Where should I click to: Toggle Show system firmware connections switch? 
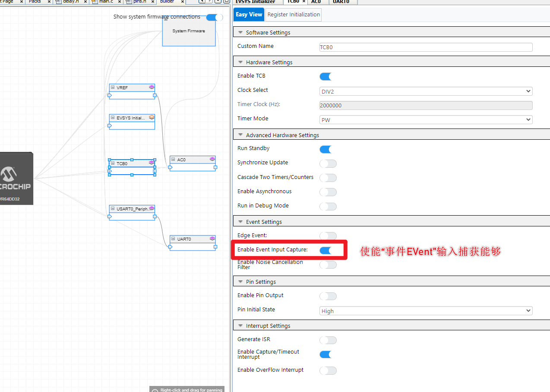click(x=215, y=17)
